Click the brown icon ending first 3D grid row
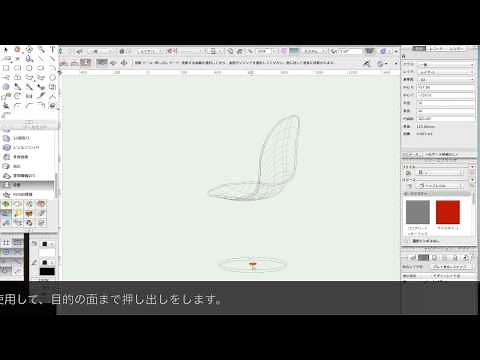Screen dimensions: 480x360 click(x=41, y=204)
